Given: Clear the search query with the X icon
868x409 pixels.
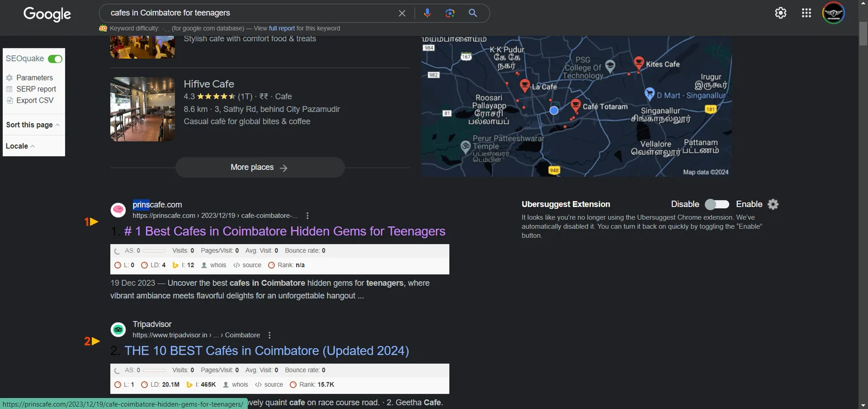Looking at the screenshot, I should click(x=402, y=13).
